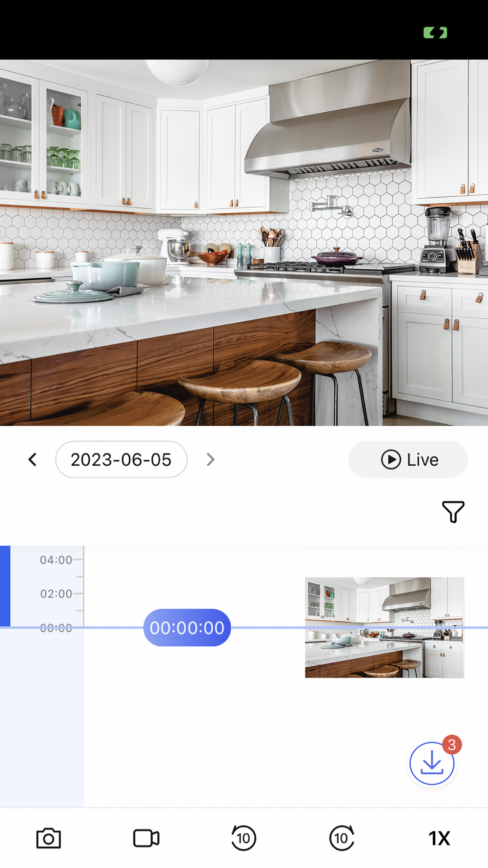Switch to Live view
Screen dimensions: 488x868
coord(408,459)
